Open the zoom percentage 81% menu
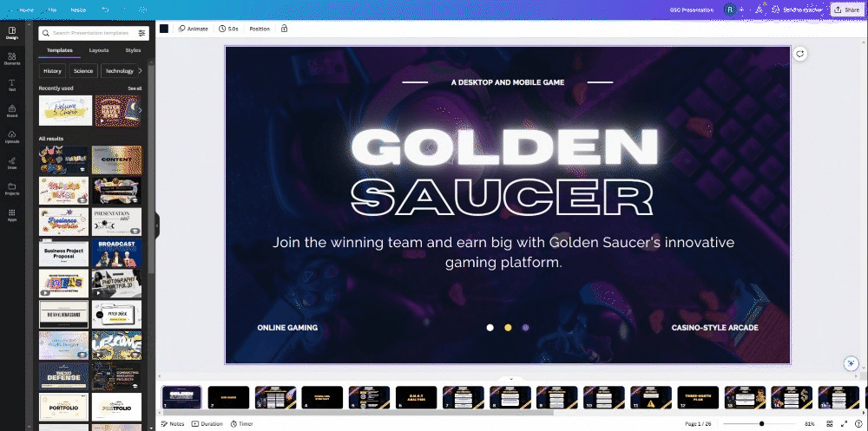 click(x=810, y=424)
